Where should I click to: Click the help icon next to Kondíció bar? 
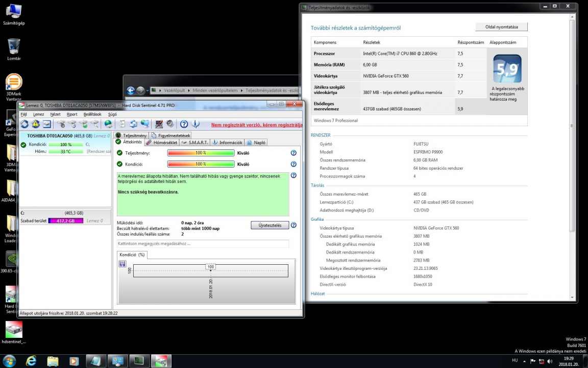293,164
